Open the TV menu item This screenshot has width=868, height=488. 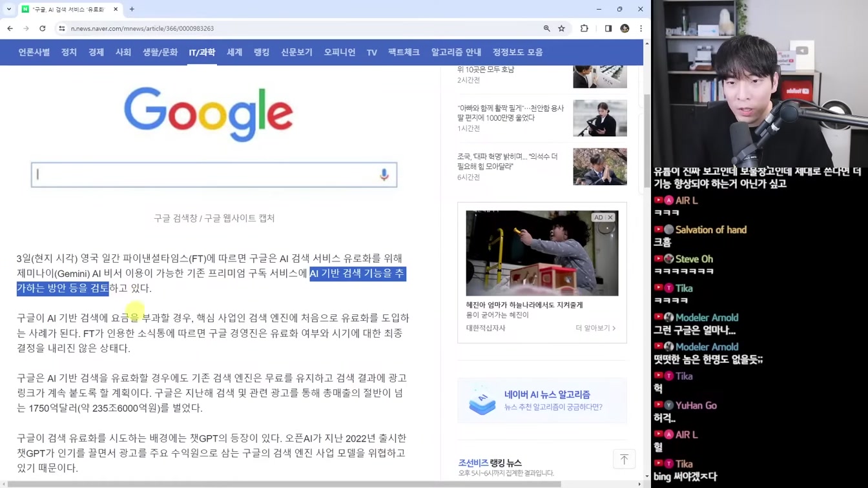coord(372,52)
